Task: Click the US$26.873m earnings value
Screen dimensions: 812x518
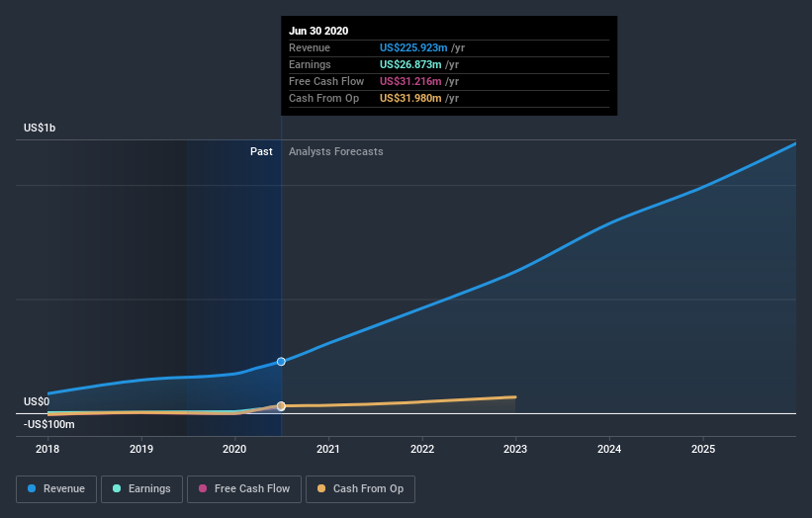Action: [x=410, y=64]
